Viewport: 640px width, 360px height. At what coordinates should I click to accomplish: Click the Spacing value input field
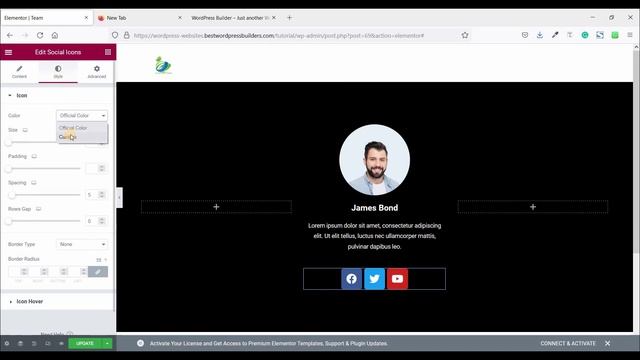pyautogui.click(x=96, y=195)
